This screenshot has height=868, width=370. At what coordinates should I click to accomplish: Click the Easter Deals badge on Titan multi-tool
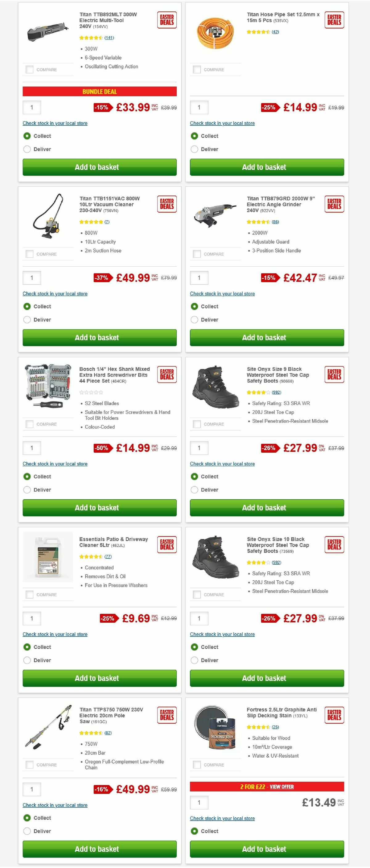166,20
